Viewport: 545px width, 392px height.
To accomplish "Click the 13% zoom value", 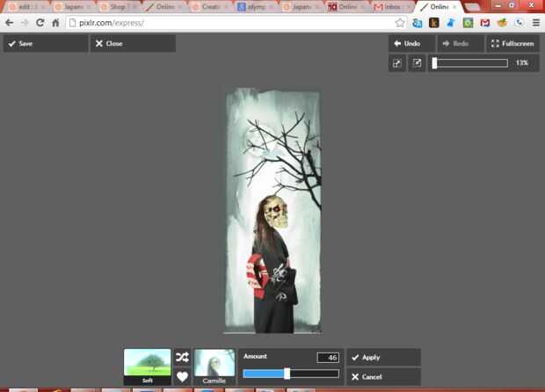I will (522, 63).
